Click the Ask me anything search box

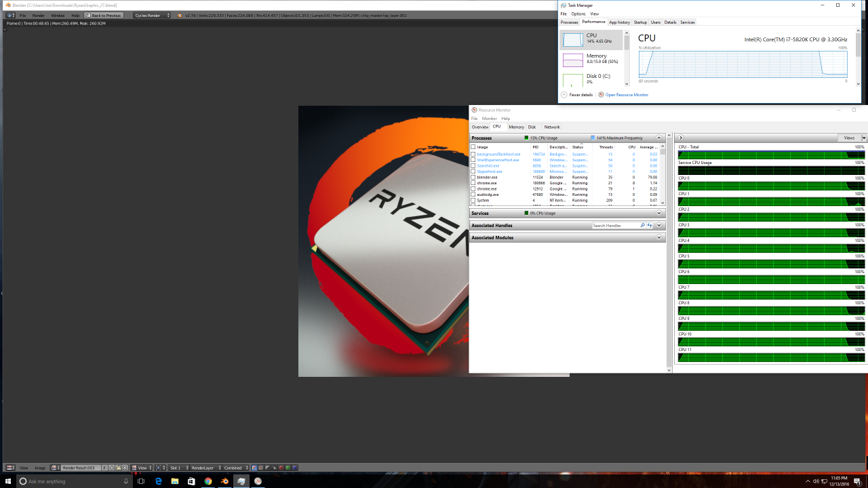click(73, 481)
